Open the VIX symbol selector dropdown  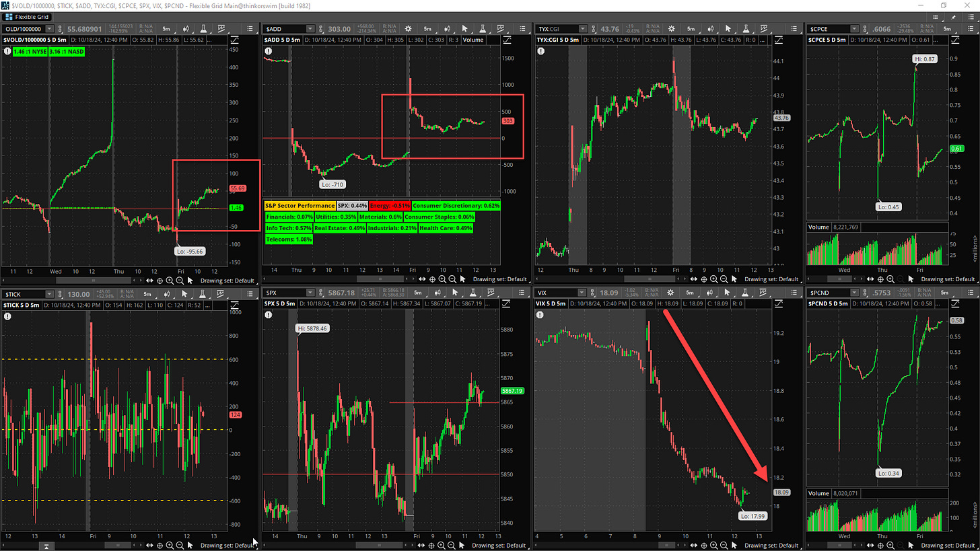click(583, 293)
